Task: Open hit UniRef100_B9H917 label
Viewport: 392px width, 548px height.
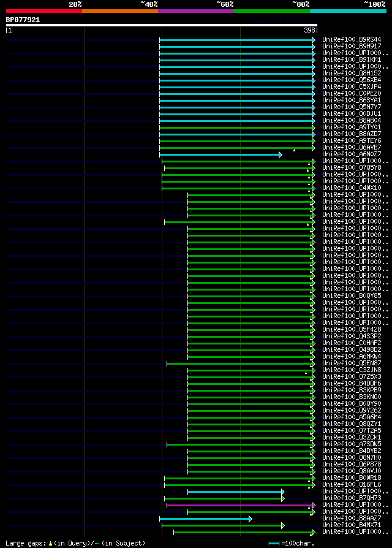Action: tap(352, 46)
